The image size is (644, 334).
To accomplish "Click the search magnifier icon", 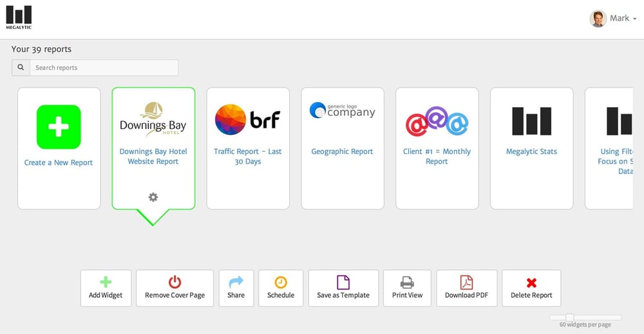I will pos(21,68).
